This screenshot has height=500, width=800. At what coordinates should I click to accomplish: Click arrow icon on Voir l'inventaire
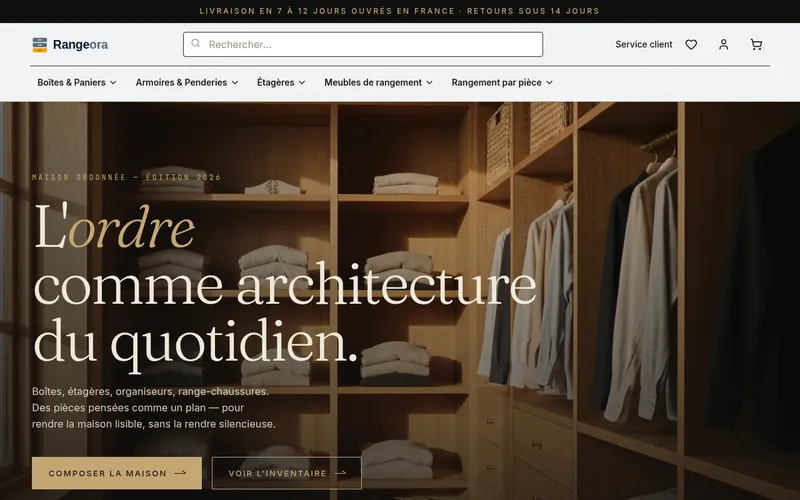[340, 473]
